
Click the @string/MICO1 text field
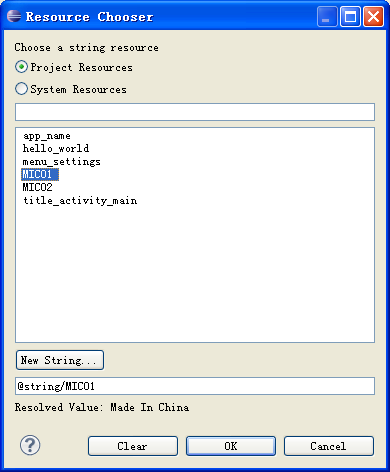point(195,386)
